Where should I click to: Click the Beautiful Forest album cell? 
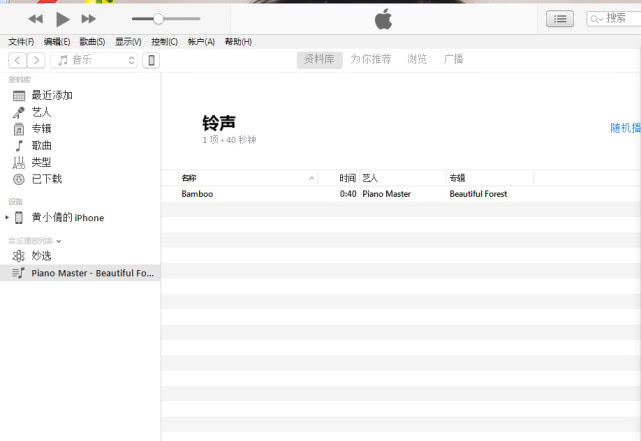tap(478, 194)
